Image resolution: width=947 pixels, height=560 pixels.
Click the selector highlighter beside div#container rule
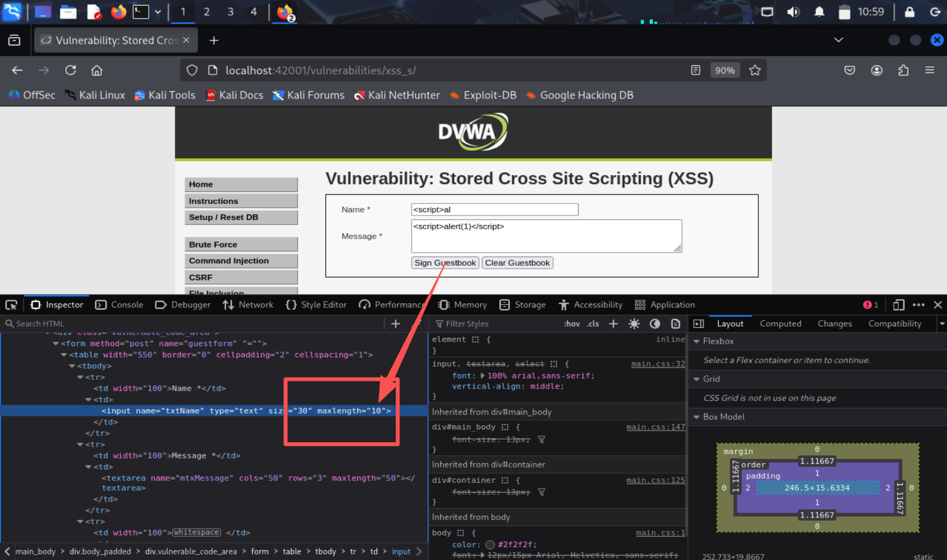tap(505, 480)
